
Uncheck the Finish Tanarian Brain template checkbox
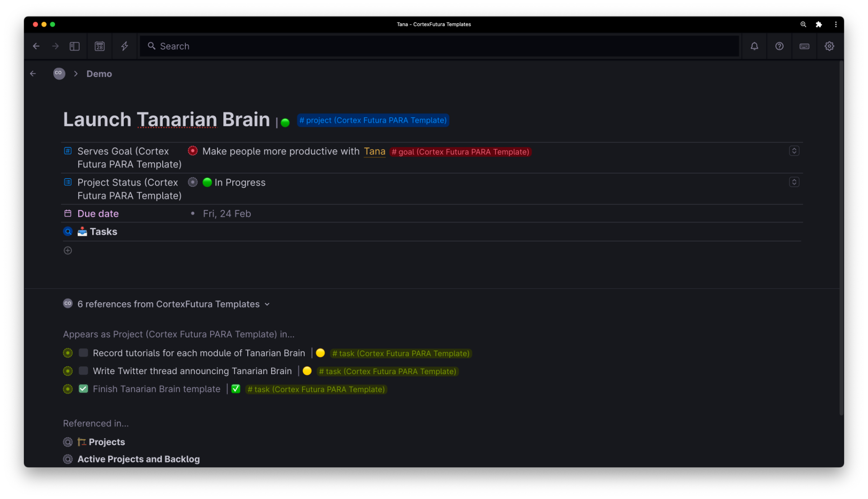tap(83, 389)
